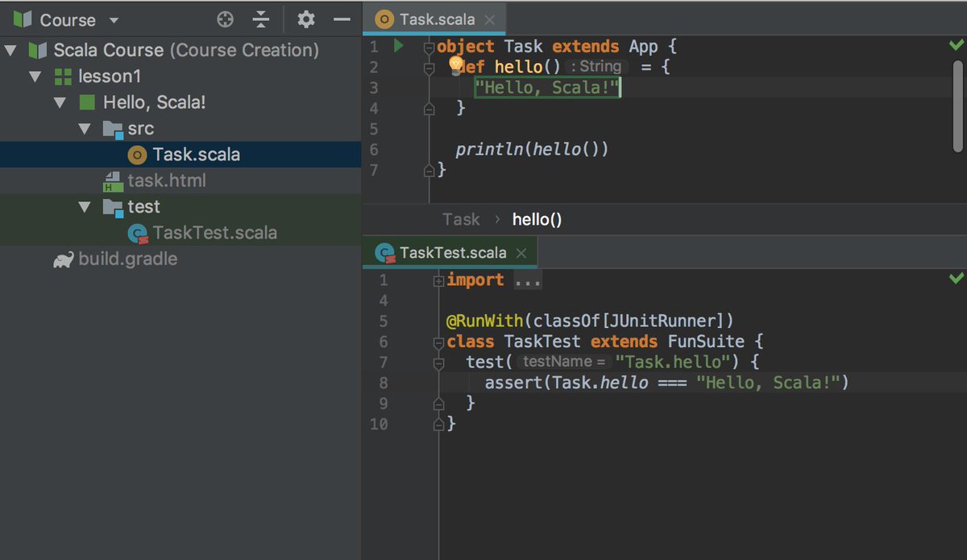Open the Course view dropdown arrow
Image resolution: width=967 pixels, height=560 pixels.
point(114,20)
